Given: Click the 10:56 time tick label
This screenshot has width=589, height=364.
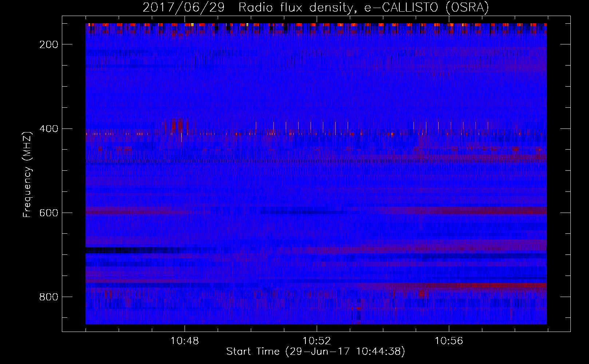Looking at the screenshot, I should pos(449,341).
